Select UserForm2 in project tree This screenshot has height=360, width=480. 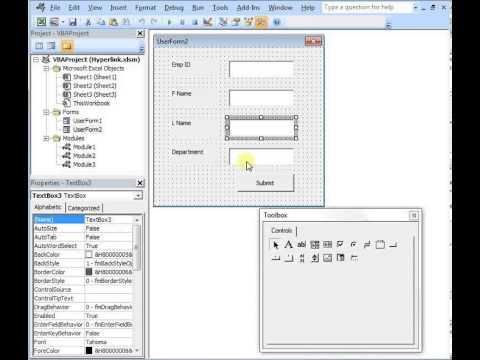(87, 129)
